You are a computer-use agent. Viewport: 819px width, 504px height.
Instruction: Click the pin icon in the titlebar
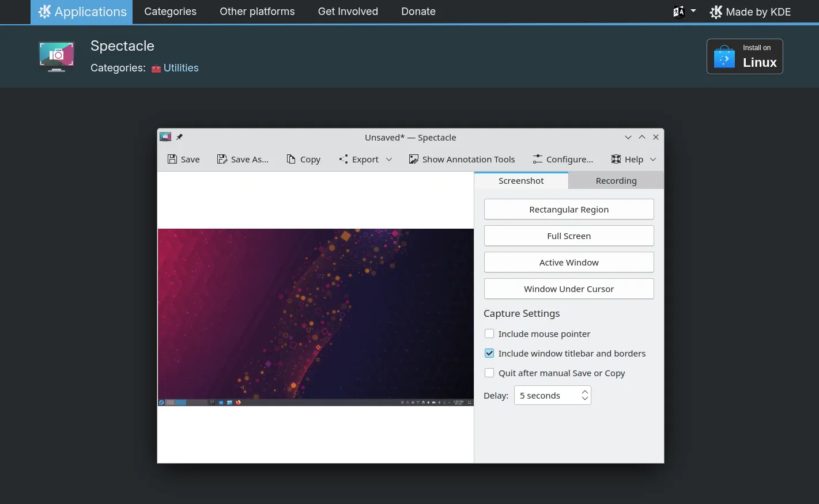tap(179, 137)
